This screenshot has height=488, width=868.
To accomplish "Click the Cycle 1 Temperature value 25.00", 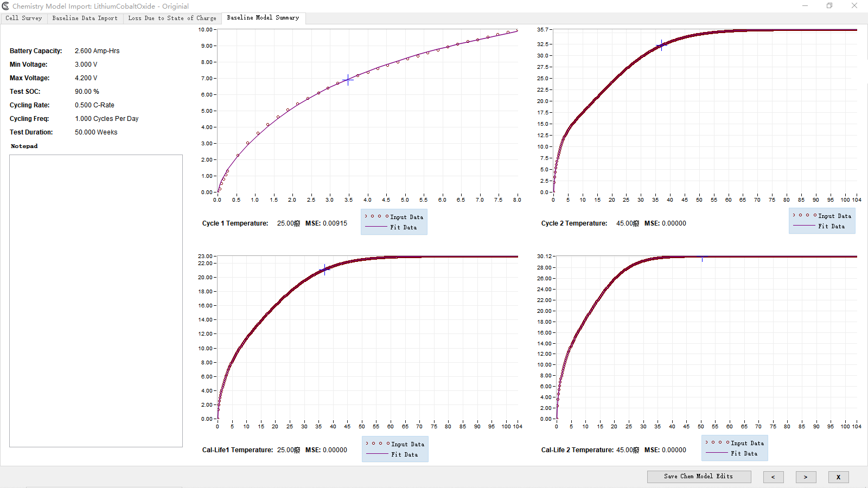I will 285,223.
